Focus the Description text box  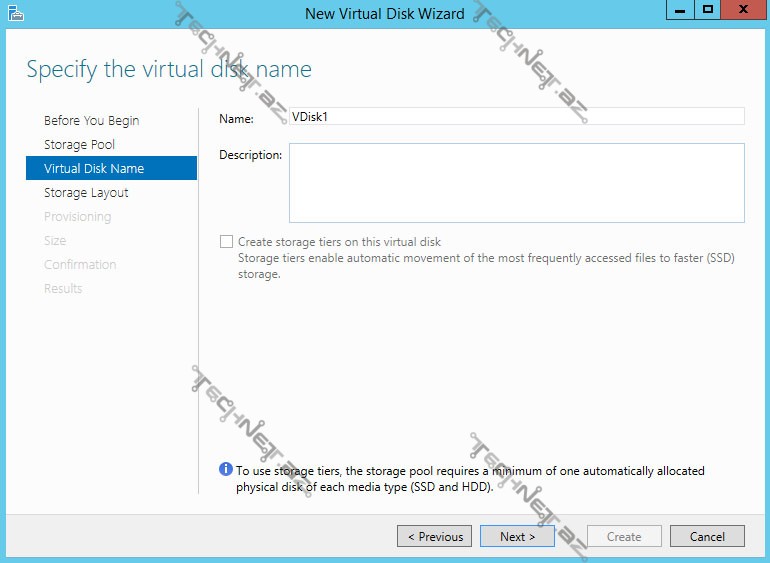(516, 183)
